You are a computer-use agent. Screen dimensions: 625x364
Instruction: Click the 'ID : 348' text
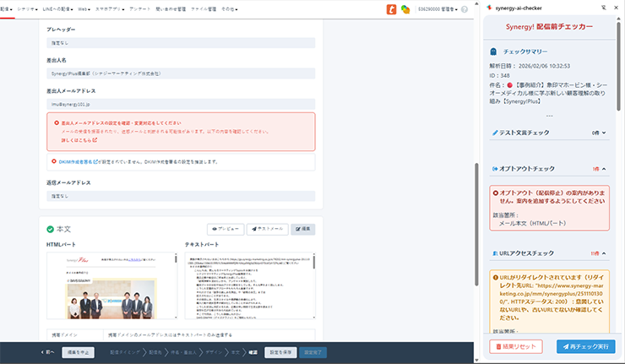(499, 75)
